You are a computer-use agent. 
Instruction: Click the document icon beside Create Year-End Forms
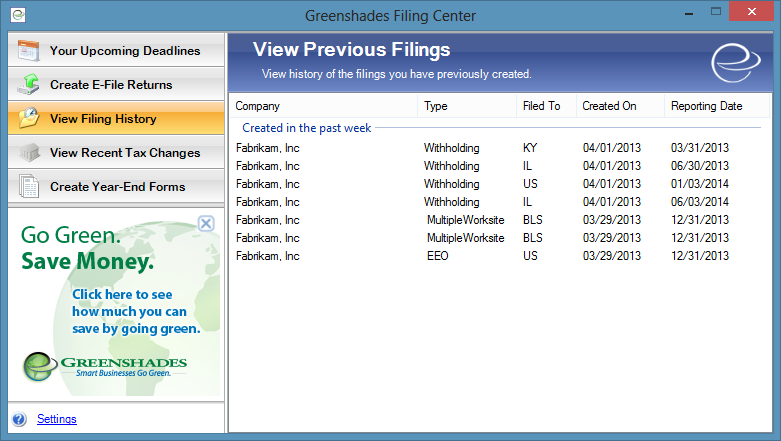[x=29, y=186]
